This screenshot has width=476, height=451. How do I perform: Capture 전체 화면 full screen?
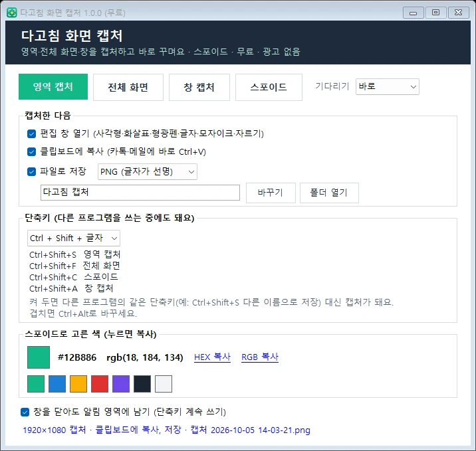128,88
